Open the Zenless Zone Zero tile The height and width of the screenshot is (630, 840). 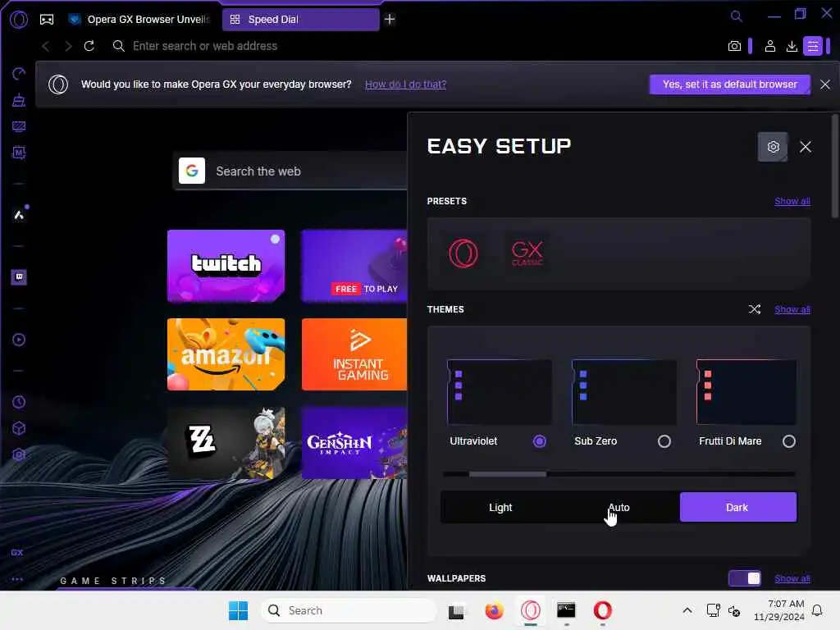point(226,443)
